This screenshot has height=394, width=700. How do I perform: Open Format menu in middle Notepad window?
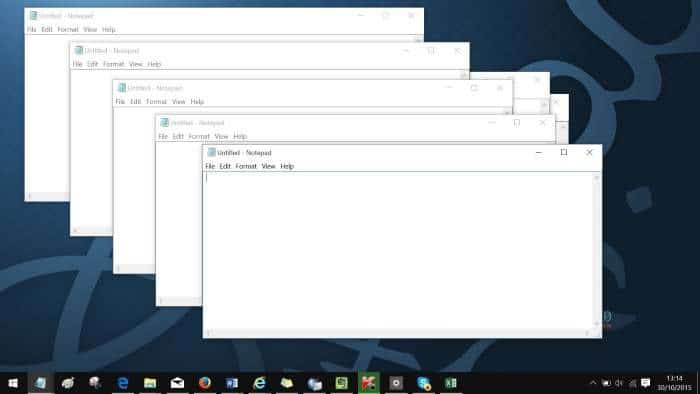click(156, 102)
